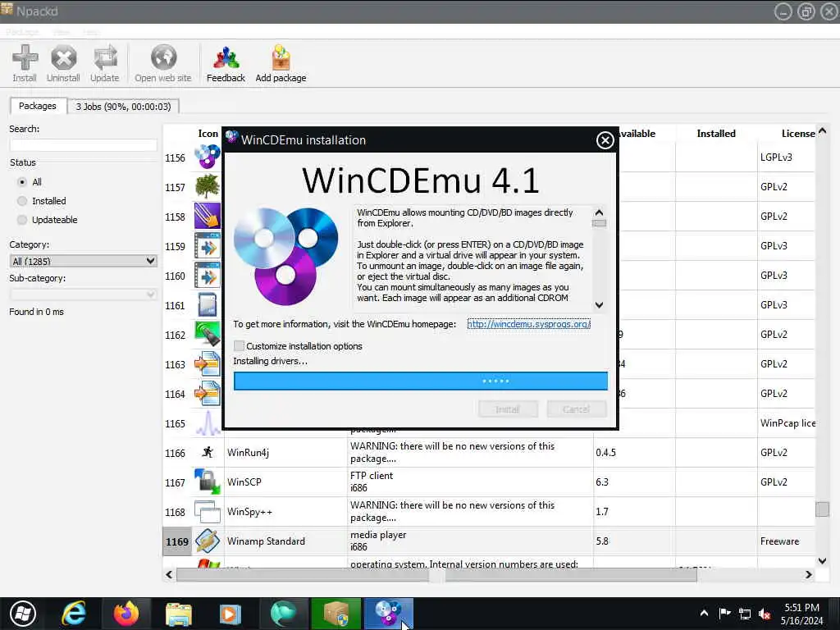Viewport: 840px width, 630px height.
Task: Select the All status radio button
Action: pyautogui.click(x=22, y=182)
